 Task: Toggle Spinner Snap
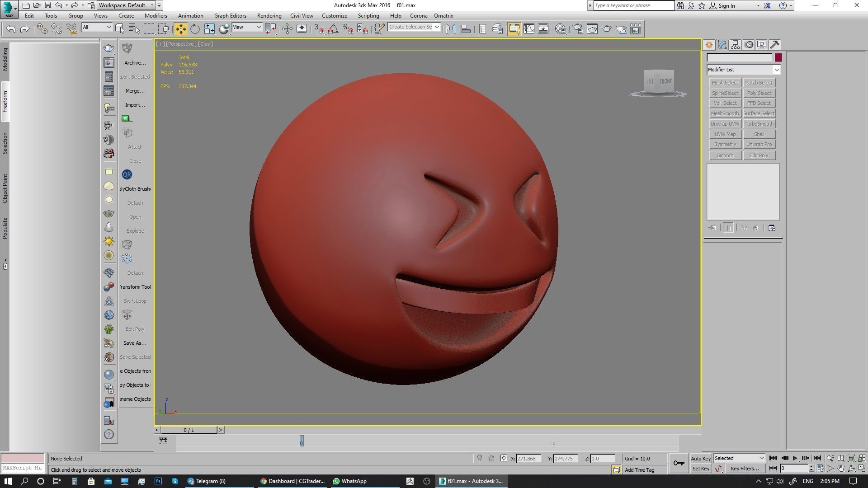pos(362,29)
